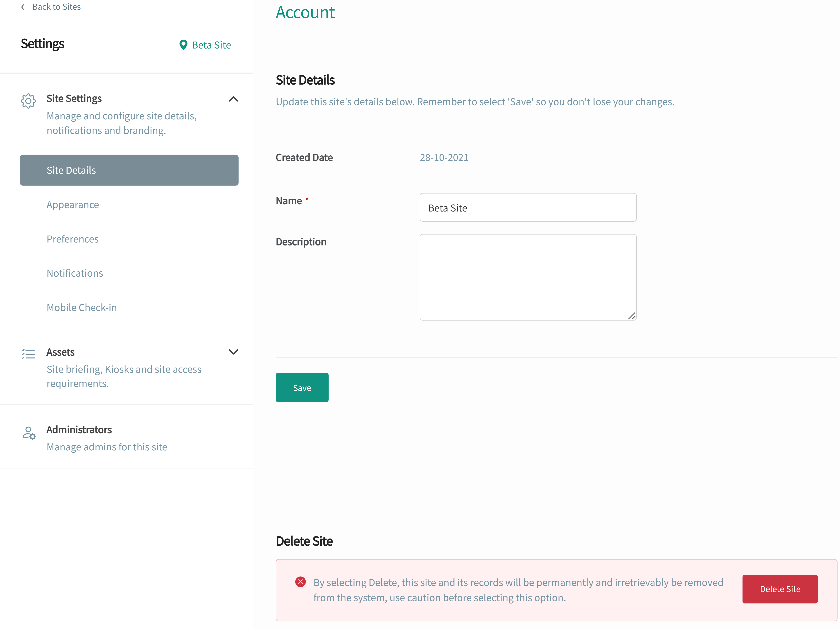Click the green Save button
Screen dimensions: 840x629
(302, 388)
